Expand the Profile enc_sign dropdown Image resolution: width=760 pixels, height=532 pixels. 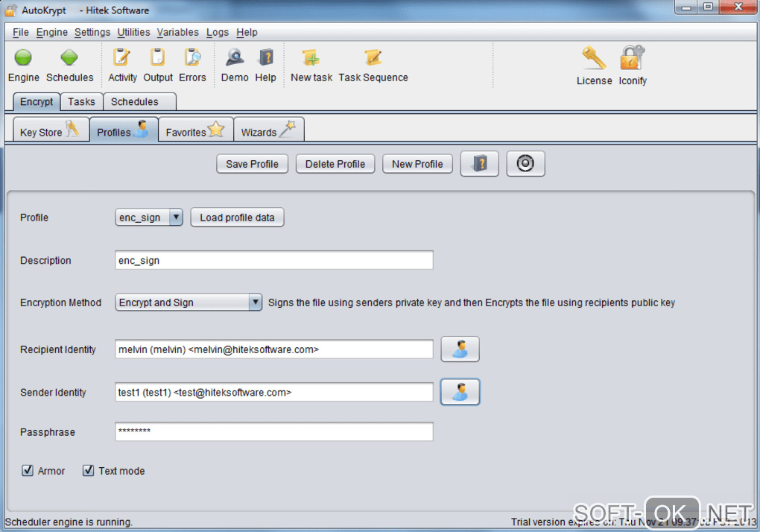(x=176, y=217)
